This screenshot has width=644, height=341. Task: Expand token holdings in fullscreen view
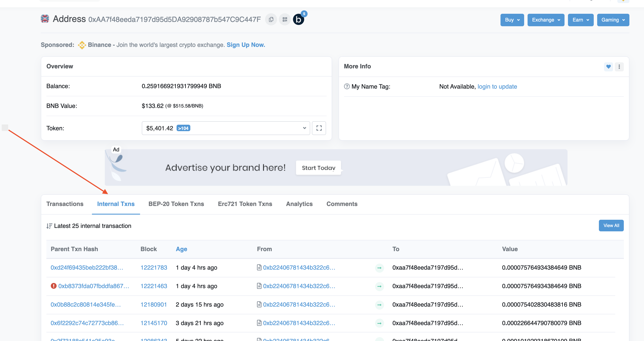(319, 128)
